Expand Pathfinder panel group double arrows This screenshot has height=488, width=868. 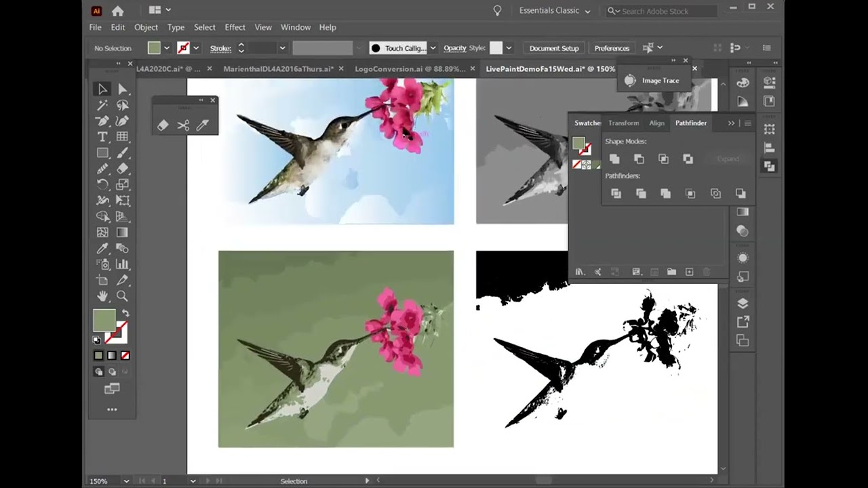coord(731,123)
